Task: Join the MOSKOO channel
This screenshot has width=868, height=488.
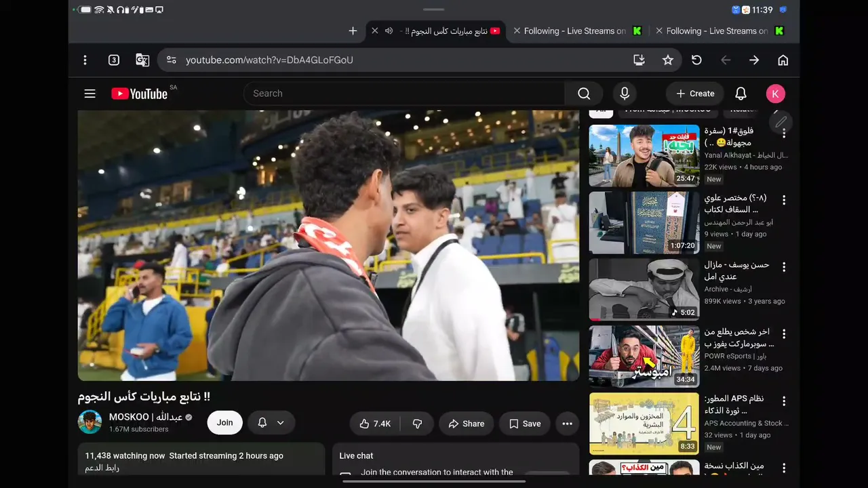Action: pos(224,422)
